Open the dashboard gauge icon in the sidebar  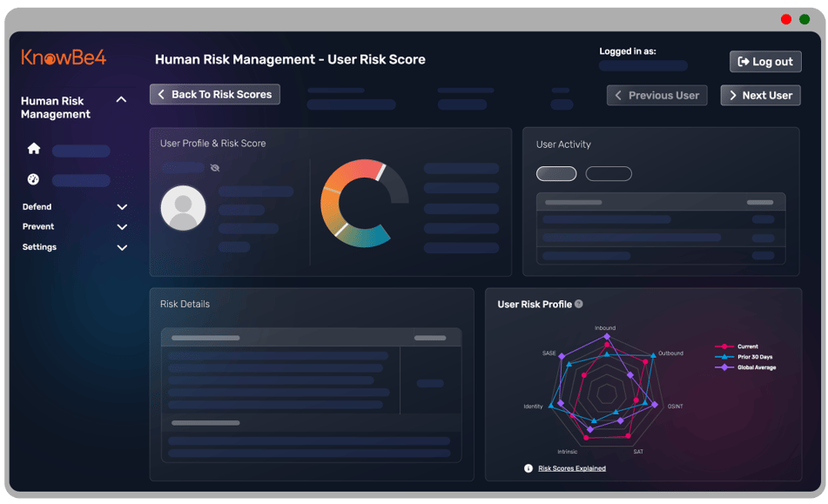[x=33, y=180]
